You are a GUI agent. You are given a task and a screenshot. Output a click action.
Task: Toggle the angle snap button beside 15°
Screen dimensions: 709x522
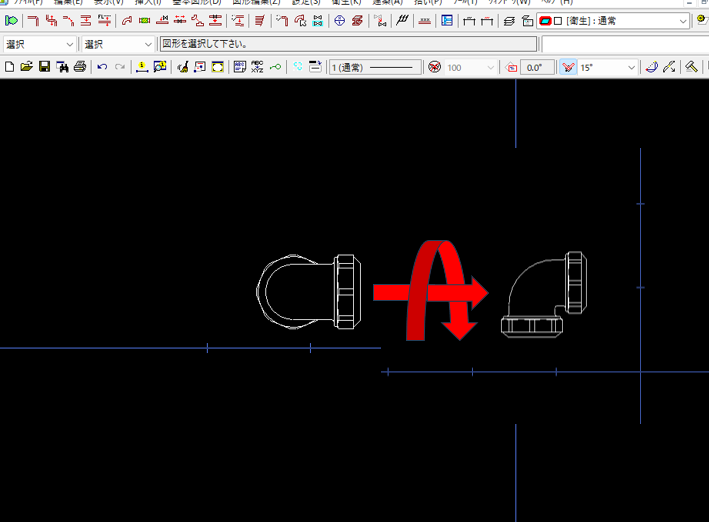568,67
